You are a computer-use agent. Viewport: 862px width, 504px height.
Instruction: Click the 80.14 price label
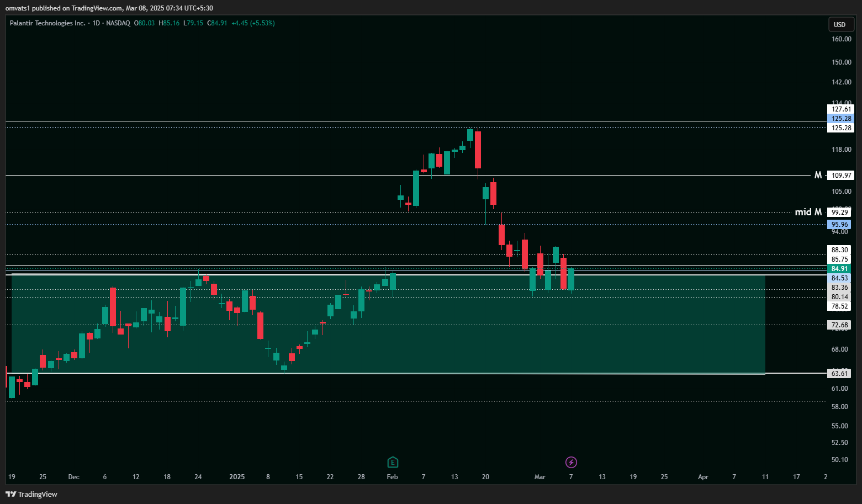point(839,297)
